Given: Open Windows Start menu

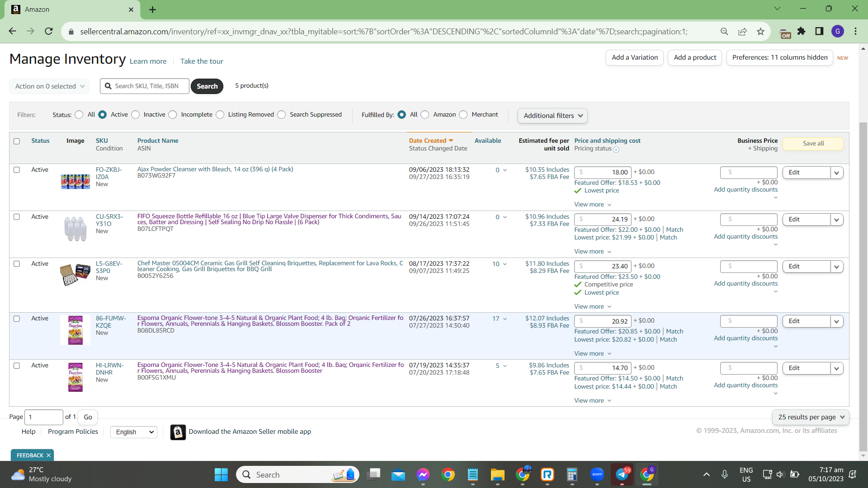Looking at the screenshot, I should coord(221,474).
